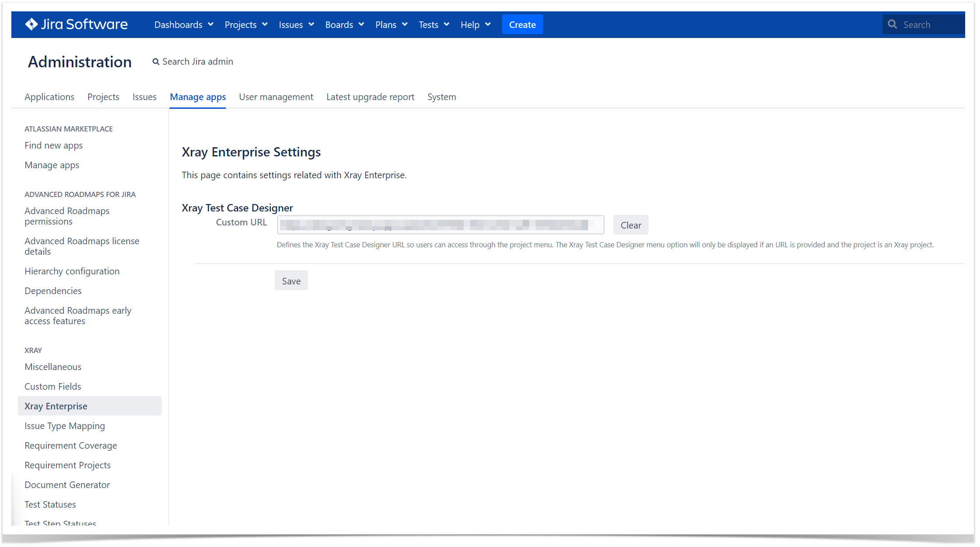Open Xray Custom Fields settings
Viewport: 980px width, 547px height.
[53, 387]
